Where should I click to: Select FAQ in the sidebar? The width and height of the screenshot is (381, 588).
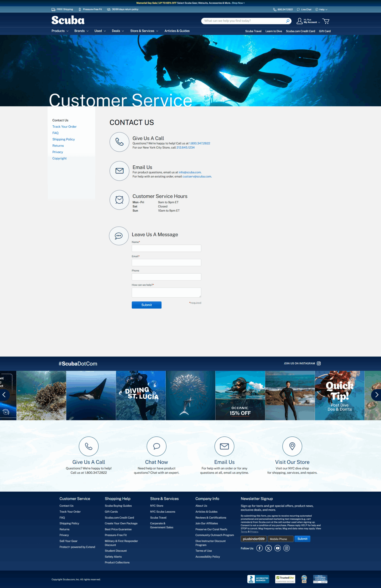click(55, 133)
